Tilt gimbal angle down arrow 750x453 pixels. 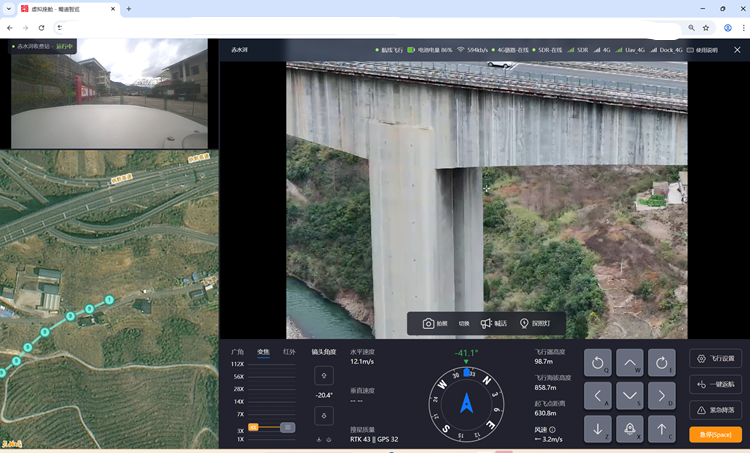(x=323, y=414)
